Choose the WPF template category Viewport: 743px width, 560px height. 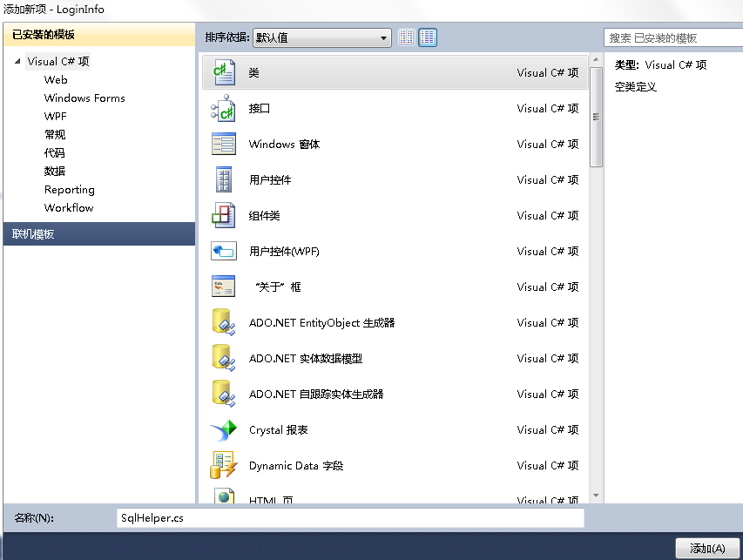tap(55, 116)
